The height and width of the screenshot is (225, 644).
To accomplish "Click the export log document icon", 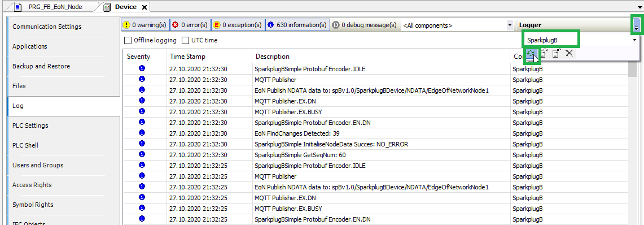I will pyautogui.click(x=544, y=53).
